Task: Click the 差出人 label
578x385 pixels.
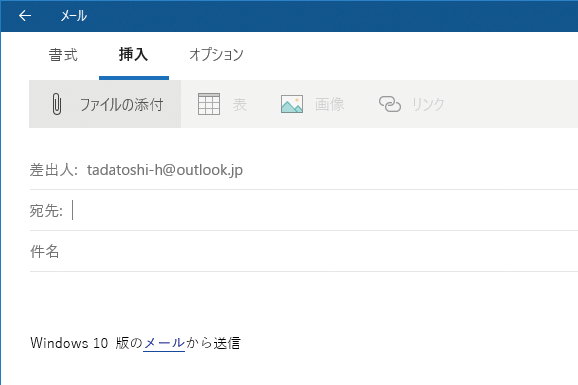Action: [53, 170]
